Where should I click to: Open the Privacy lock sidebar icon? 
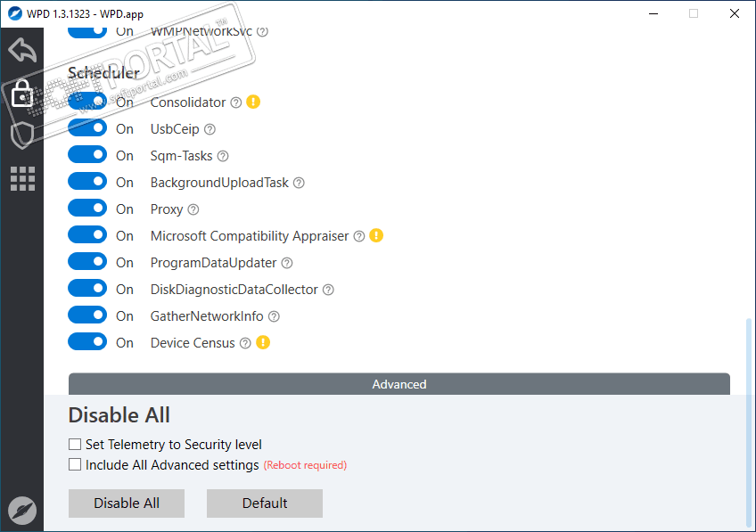click(22, 94)
